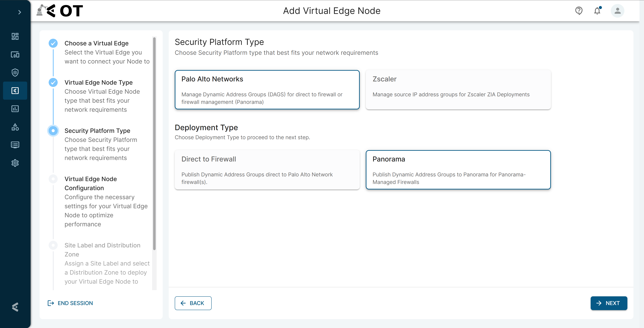Open the user profile avatar

pos(618,11)
